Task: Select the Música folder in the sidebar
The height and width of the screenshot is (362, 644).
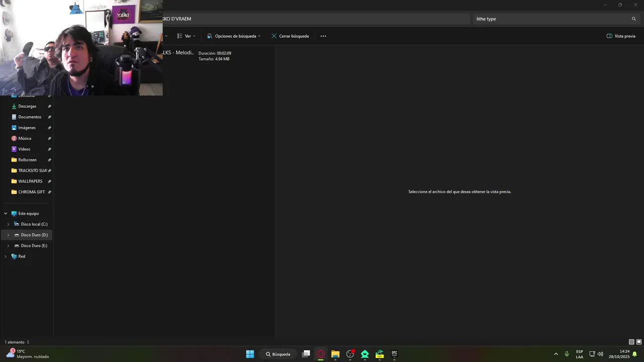Action: click(x=25, y=138)
